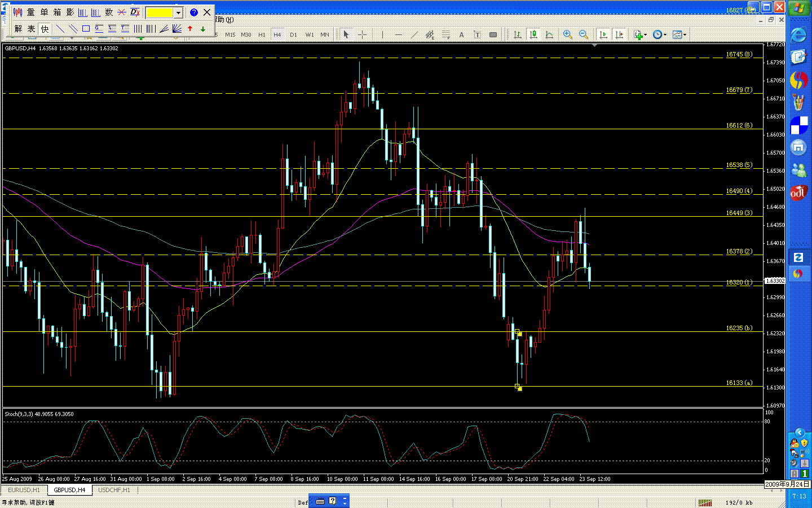Switch chart to W1 weekly timeframe

[x=310, y=34]
